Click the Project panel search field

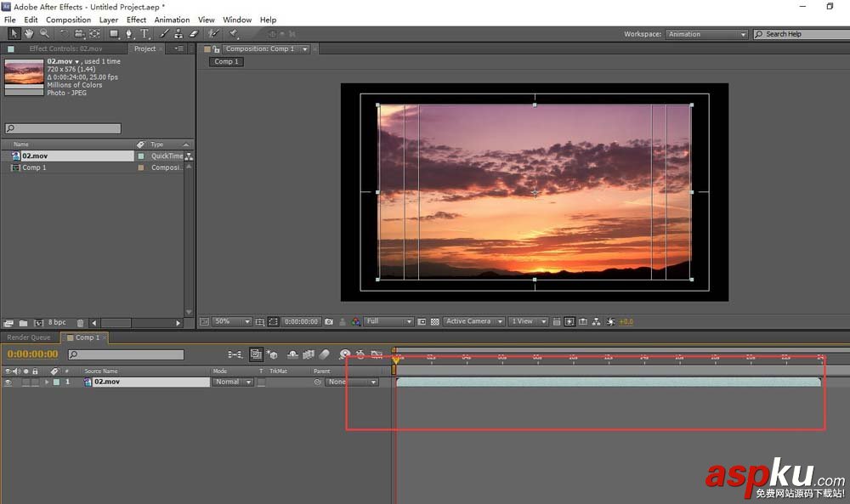click(63, 129)
